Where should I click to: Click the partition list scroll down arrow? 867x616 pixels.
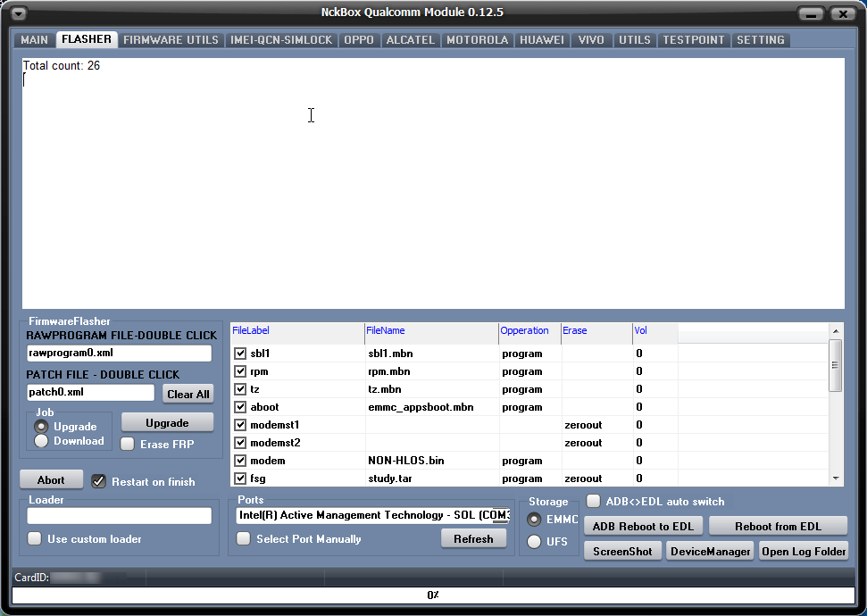[836, 479]
